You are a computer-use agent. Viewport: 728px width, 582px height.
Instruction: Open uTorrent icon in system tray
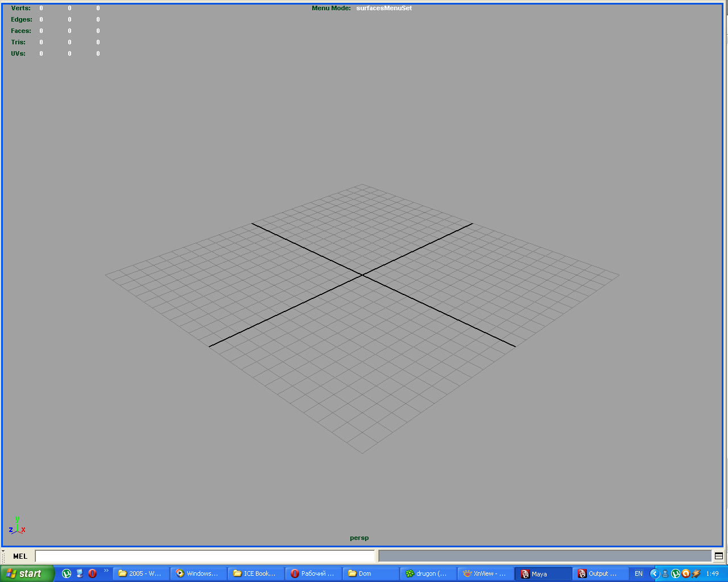click(676, 573)
